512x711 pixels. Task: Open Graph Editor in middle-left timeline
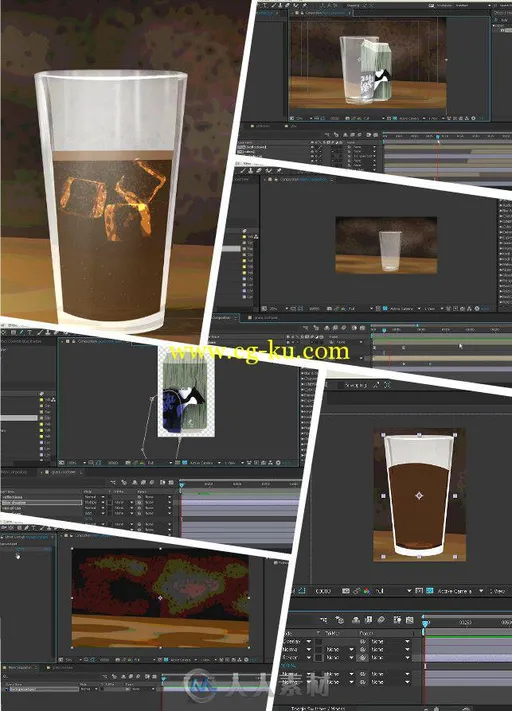pyautogui.click(x=171, y=482)
